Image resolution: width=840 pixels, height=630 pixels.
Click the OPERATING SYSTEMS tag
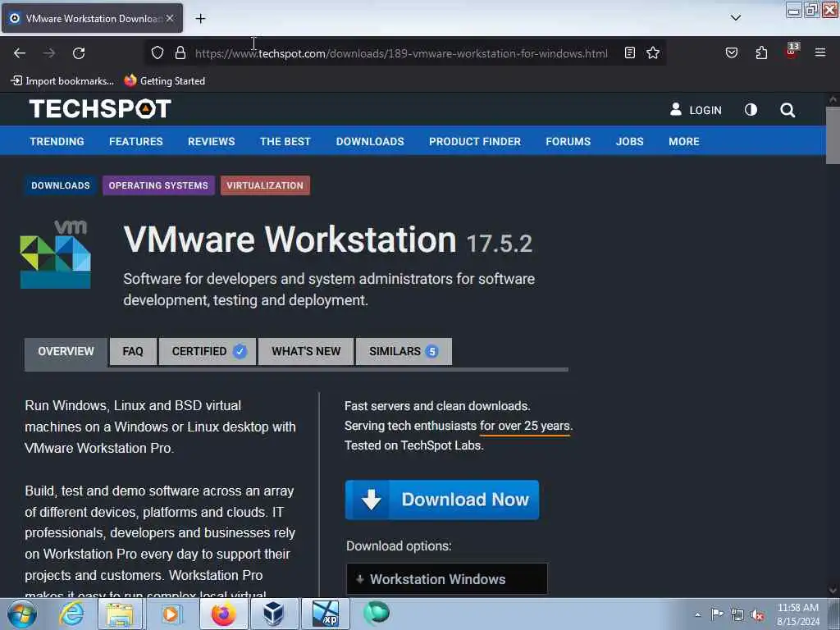[158, 185]
